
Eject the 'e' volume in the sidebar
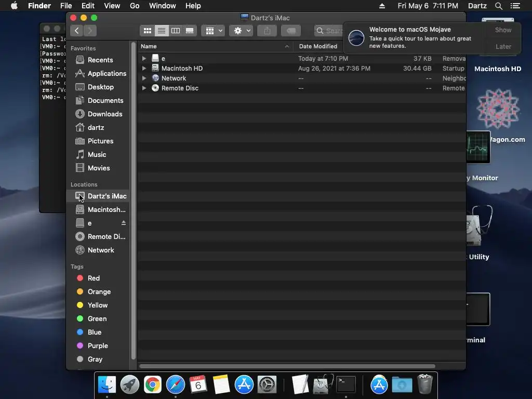[124, 223]
